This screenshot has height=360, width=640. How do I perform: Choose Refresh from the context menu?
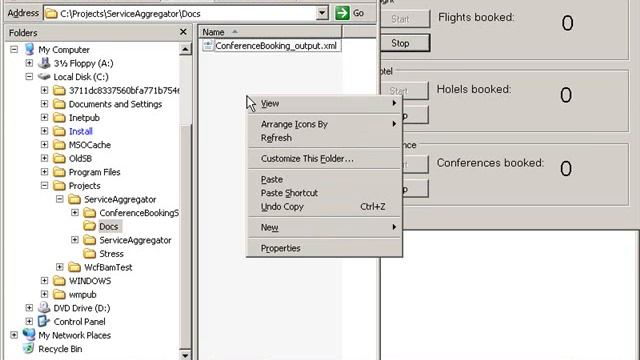pos(324,138)
